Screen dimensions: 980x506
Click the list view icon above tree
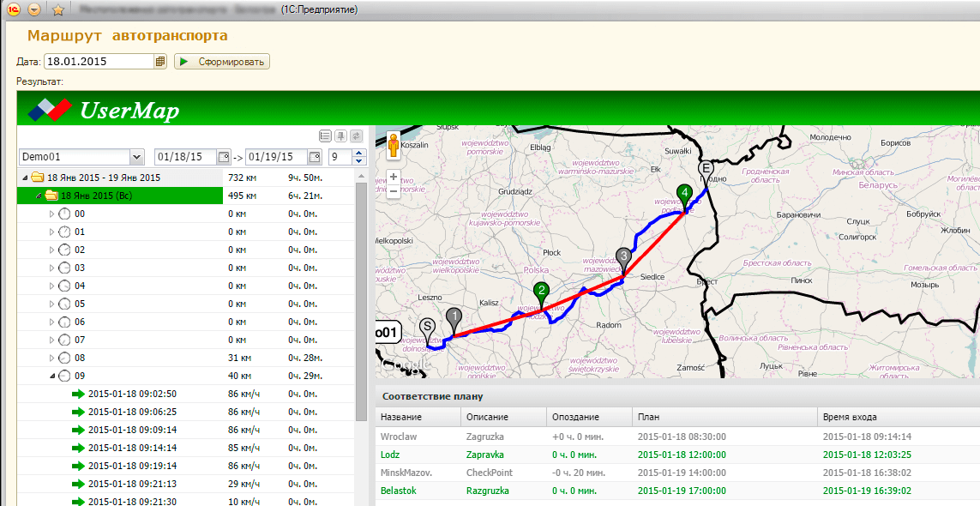(325, 136)
